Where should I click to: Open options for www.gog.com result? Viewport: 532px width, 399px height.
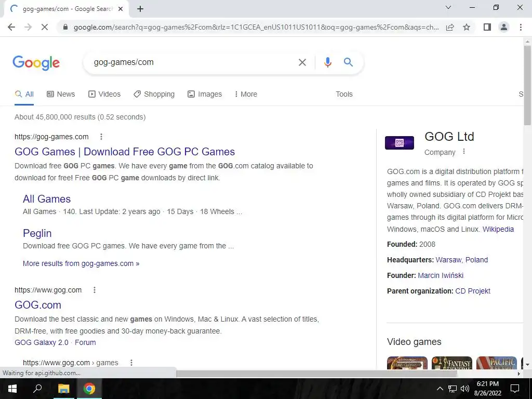pos(95,290)
